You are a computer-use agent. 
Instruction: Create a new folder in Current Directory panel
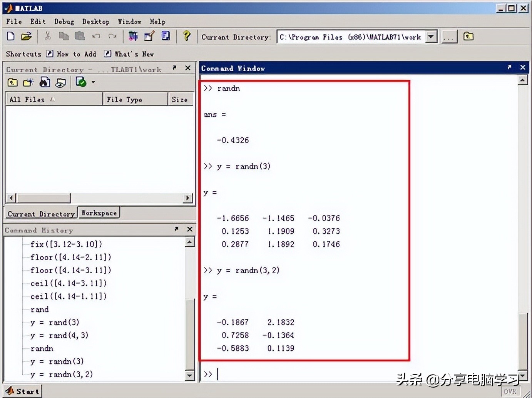pos(28,82)
